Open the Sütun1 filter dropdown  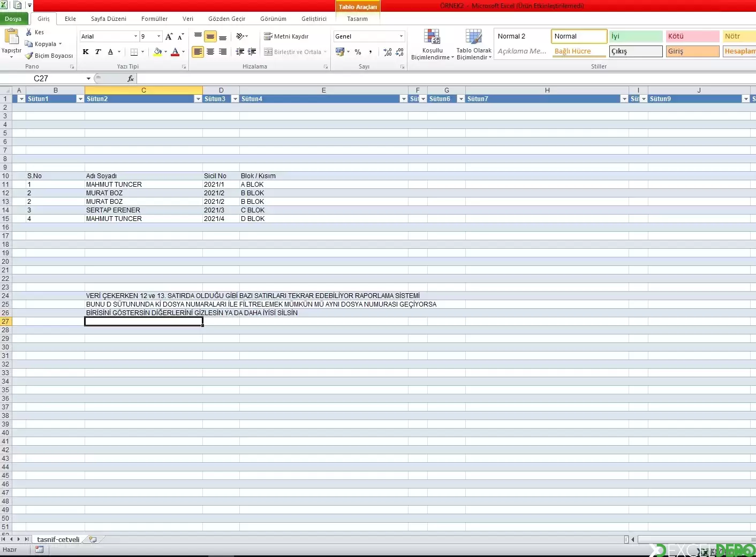(80, 99)
